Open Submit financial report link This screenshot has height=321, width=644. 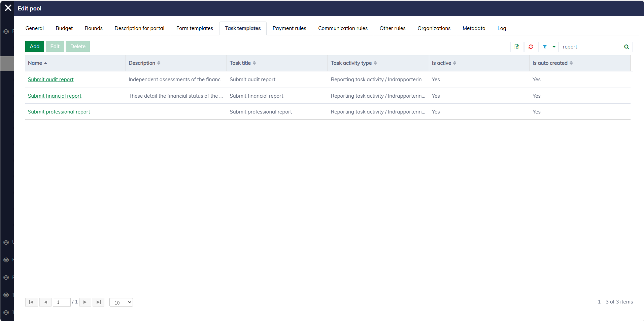pos(55,96)
